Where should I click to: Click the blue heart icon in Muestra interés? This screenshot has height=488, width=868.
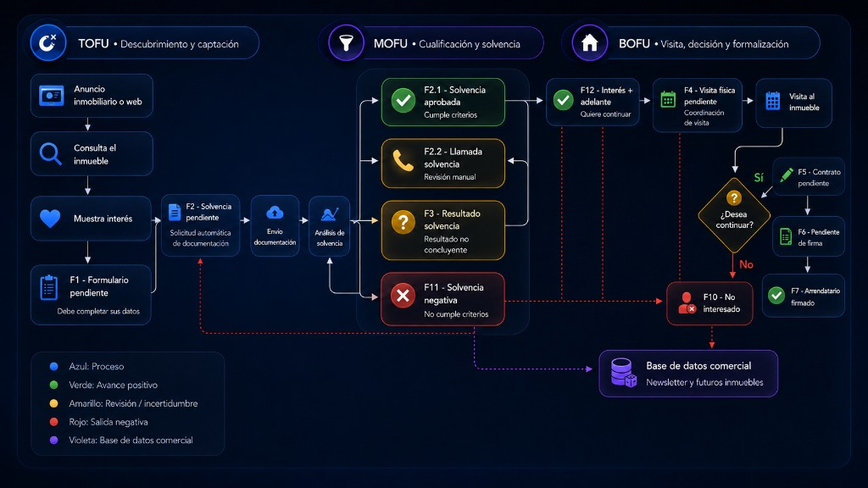(50, 219)
